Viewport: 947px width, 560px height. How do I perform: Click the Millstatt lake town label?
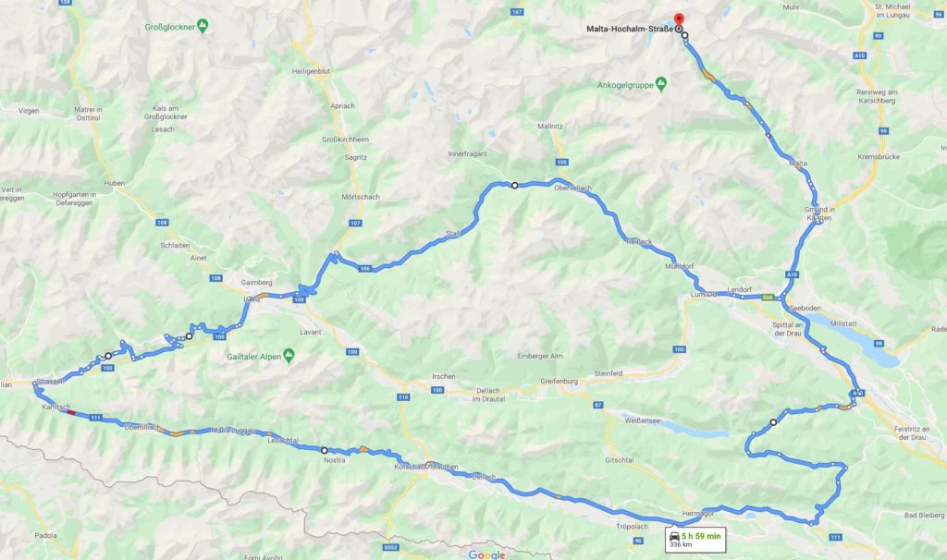(843, 323)
